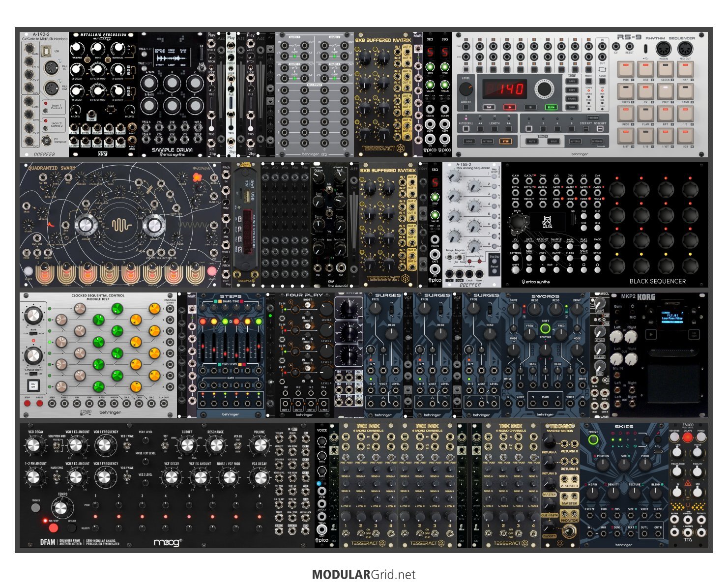728x585 pixels.
Task: Click the USB-C port on the RS-9
Action: [645, 49]
